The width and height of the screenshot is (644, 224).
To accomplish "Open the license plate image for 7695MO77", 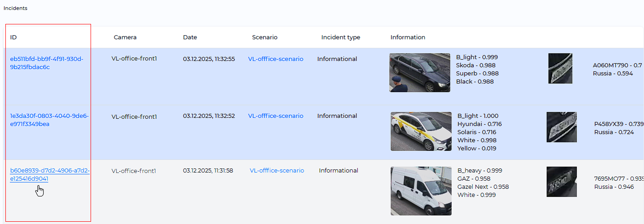I will pos(562,182).
